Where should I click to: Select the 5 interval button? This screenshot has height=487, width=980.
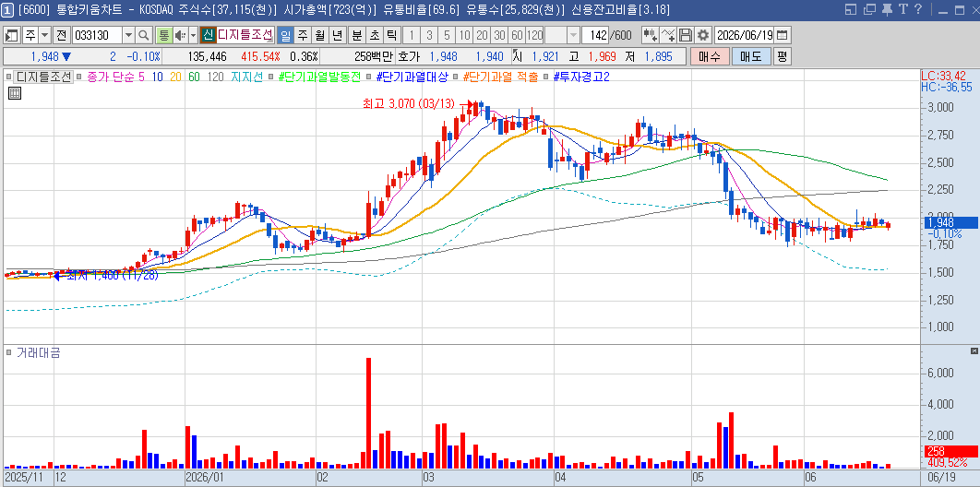[x=447, y=35]
